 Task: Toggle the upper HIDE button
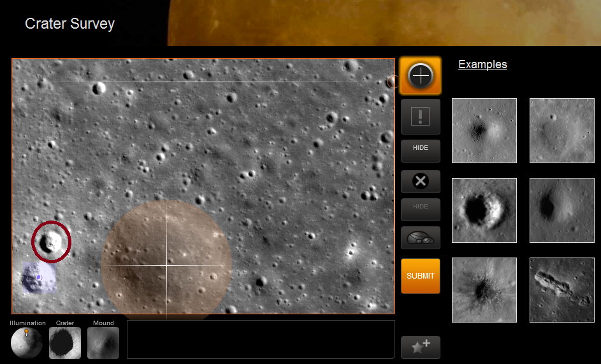coord(420,150)
